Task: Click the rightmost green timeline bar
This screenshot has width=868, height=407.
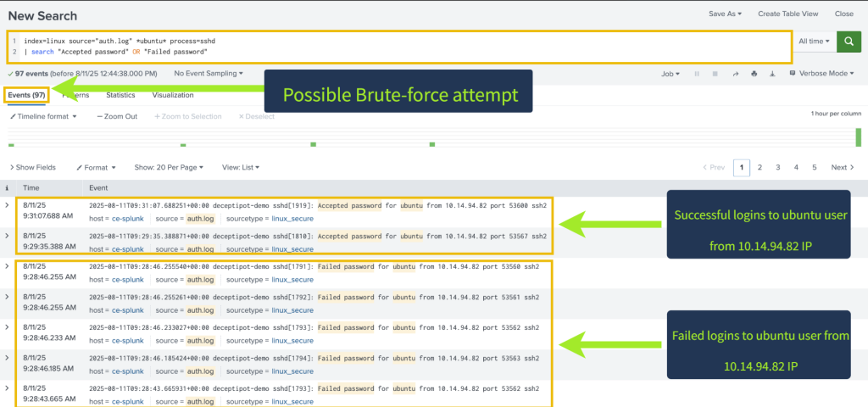Action: tap(858, 137)
